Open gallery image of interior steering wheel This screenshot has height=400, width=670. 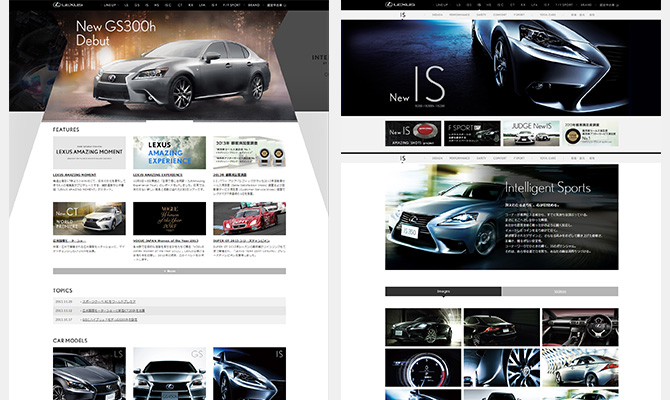click(x=580, y=327)
